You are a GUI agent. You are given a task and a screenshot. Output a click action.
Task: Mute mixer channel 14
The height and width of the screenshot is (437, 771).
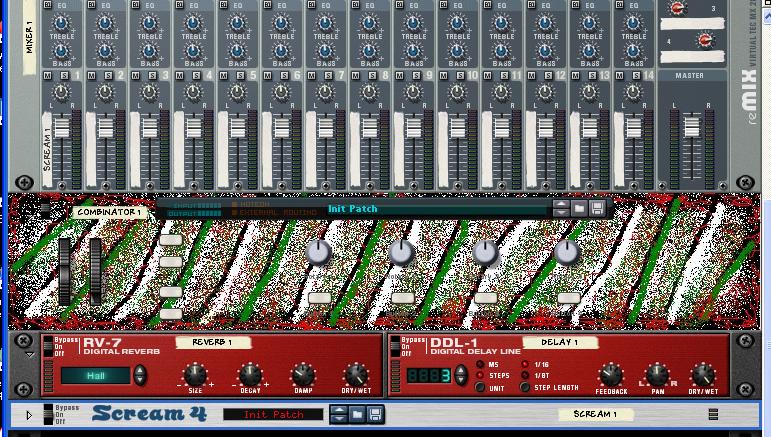click(620, 76)
